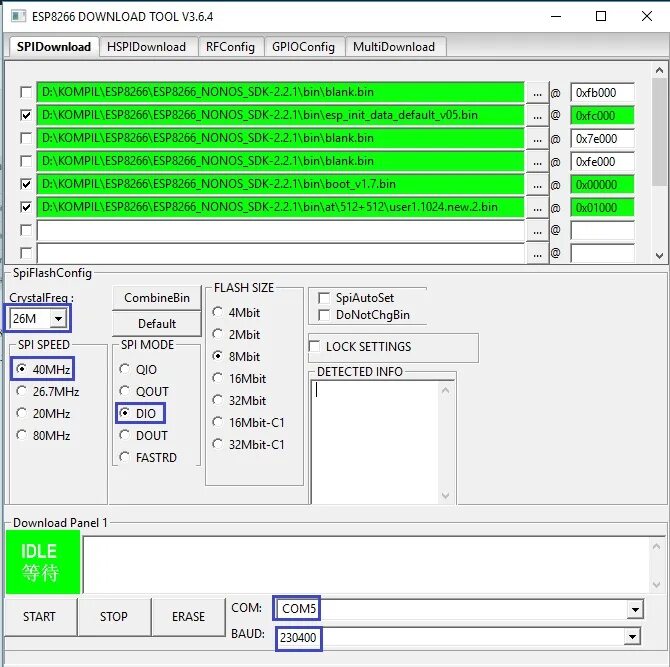Image resolution: width=670 pixels, height=667 pixels.
Task: Expand the COM port dropdown arrow
Action: (635, 609)
